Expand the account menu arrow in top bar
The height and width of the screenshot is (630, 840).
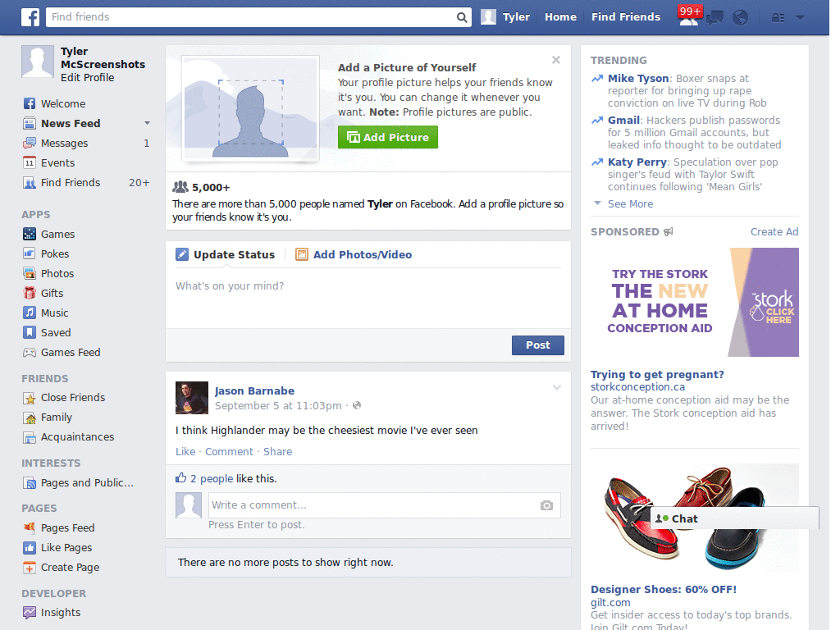801,18
